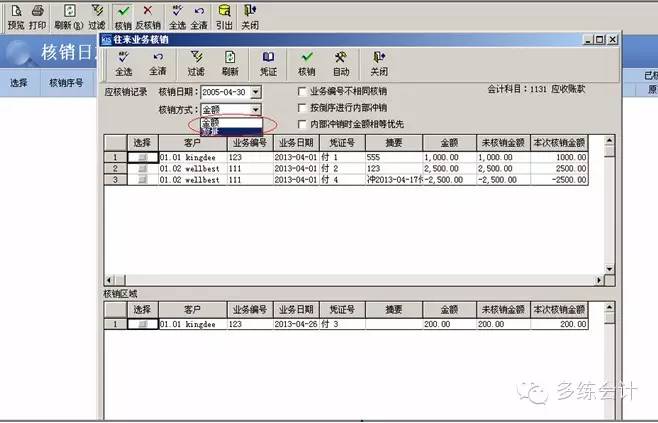
Task: Click 未核销金额 column header in upper table
Action: pos(503,143)
